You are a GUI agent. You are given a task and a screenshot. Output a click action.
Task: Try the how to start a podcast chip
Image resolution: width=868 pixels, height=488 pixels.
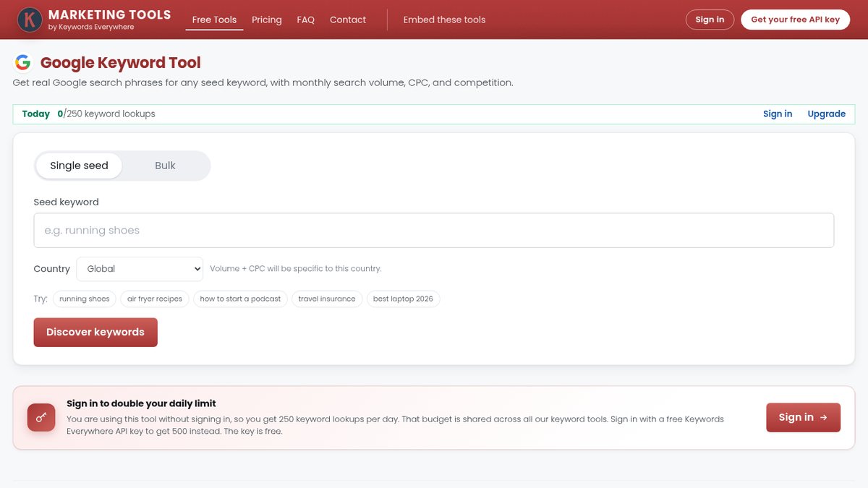240,299
